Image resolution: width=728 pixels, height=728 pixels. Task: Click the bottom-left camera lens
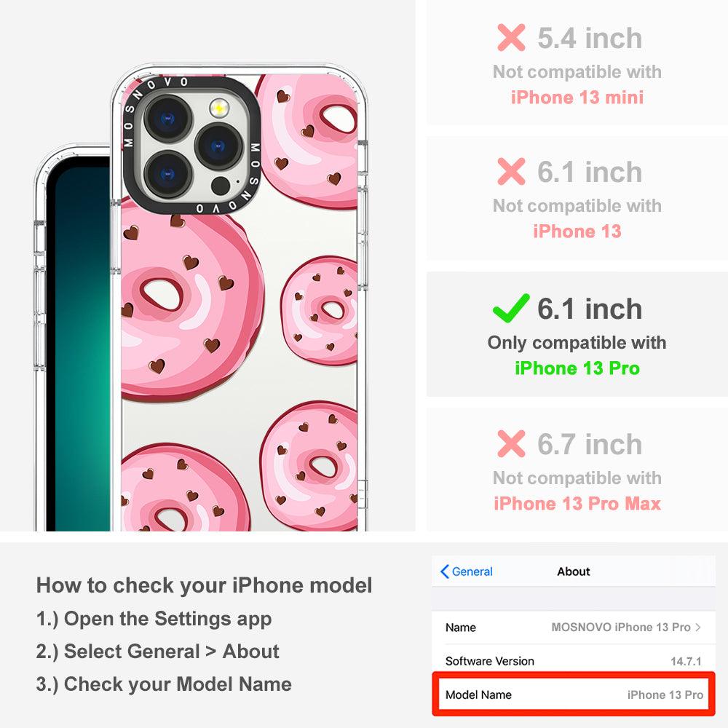click(168, 175)
